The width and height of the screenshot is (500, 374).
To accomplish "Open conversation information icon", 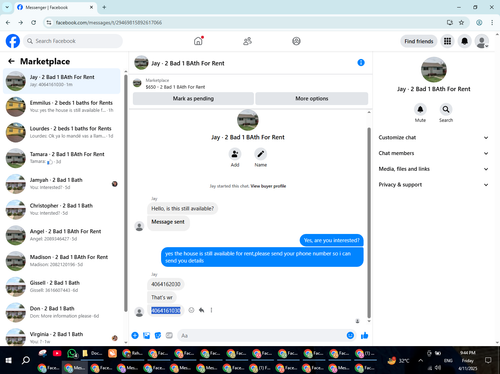I will click(x=361, y=63).
